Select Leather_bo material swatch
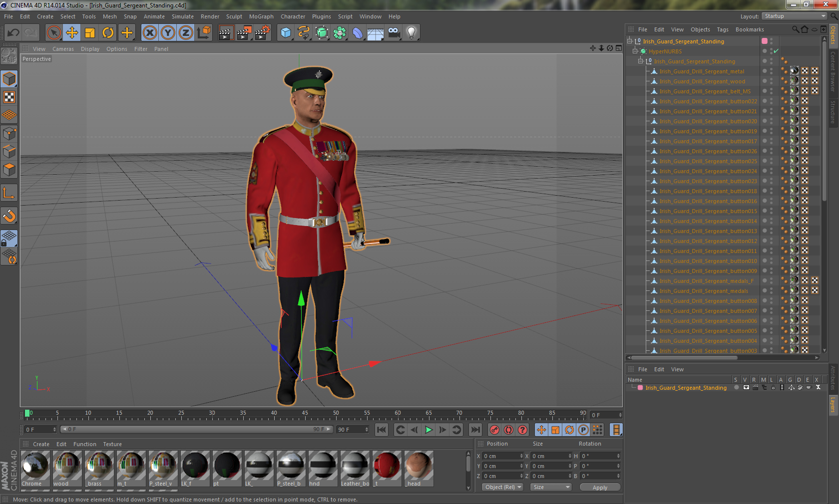 [x=355, y=469]
